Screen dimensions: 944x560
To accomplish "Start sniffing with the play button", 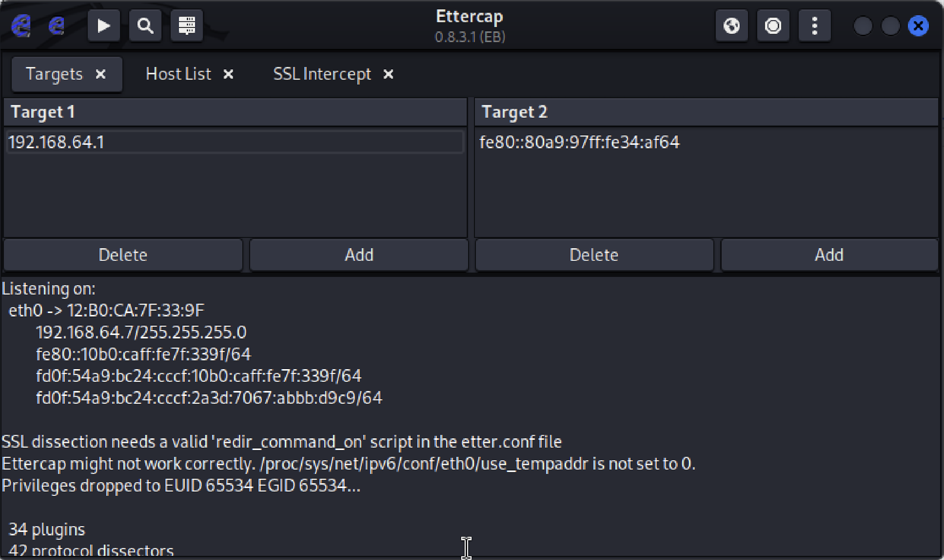I will 104,26.
